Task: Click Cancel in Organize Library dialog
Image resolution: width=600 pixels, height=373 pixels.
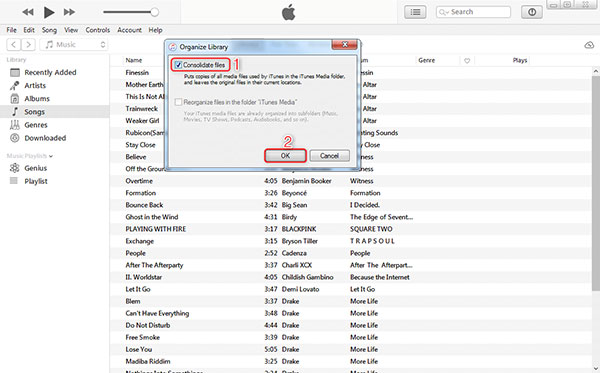Action: pos(329,156)
